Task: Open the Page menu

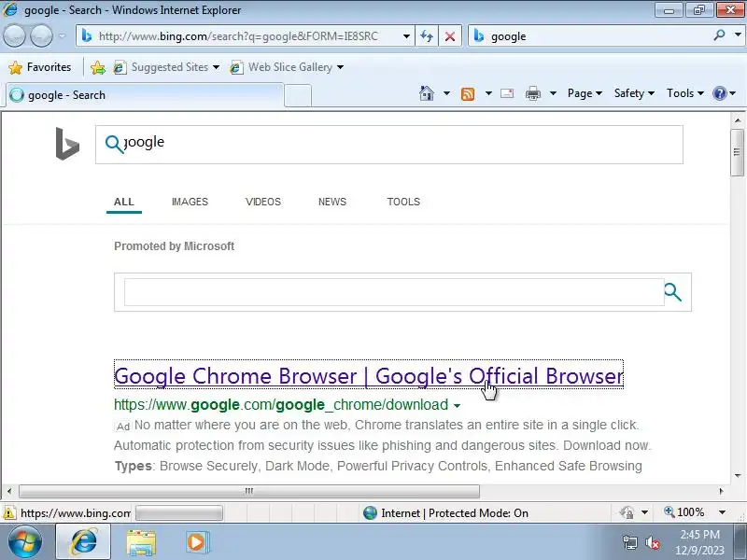Action: [585, 93]
